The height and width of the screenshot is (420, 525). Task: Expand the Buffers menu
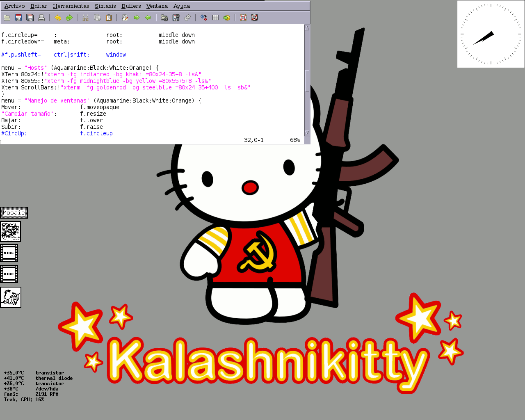(x=131, y=6)
